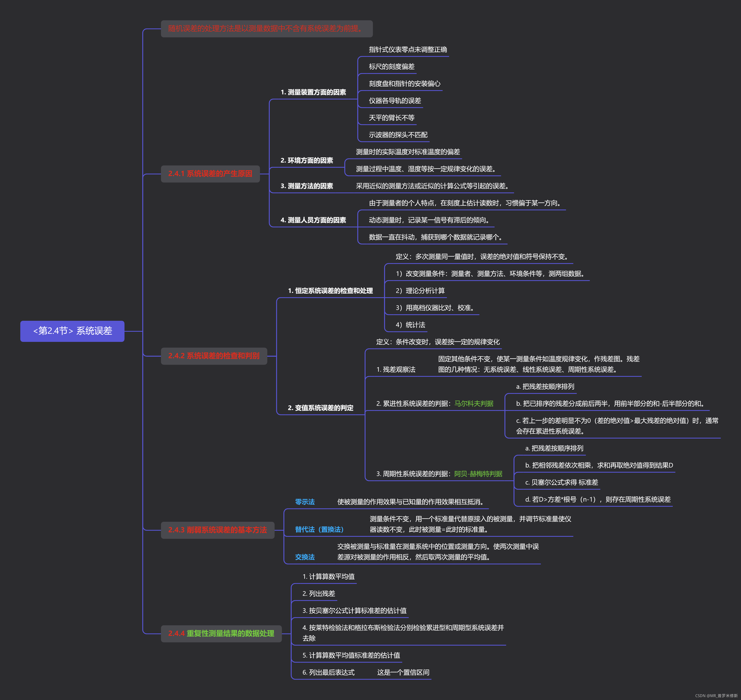
Task: Select blue node 交换法
Action: (x=304, y=557)
